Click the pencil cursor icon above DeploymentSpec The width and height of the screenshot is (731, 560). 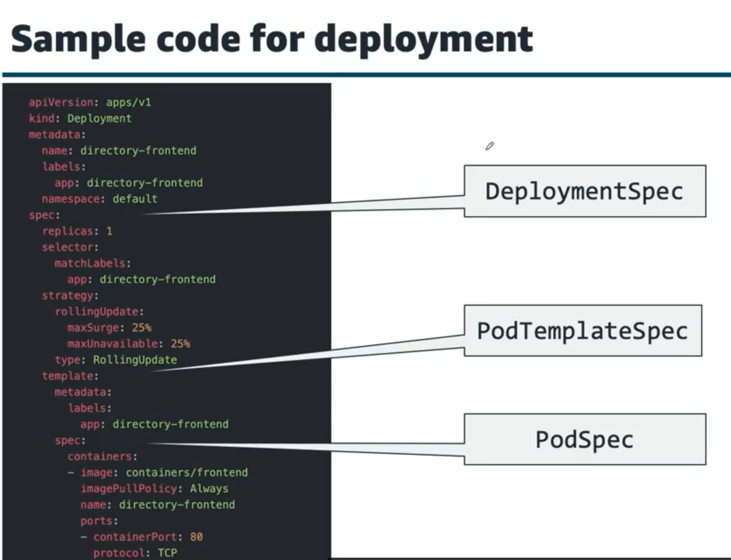click(x=490, y=146)
